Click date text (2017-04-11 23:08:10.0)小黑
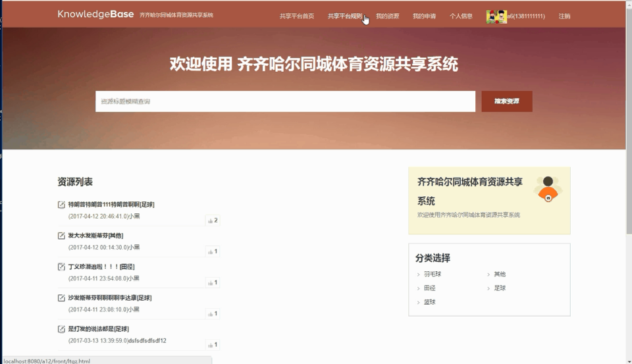Screen dimensions: 632x364 click(x=104, y=309)
